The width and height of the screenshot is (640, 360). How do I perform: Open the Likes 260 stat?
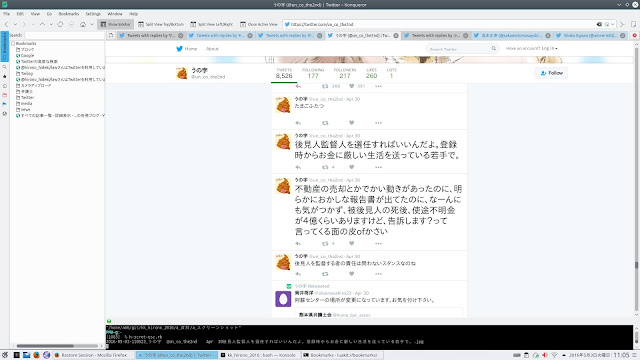click(371, 73)
